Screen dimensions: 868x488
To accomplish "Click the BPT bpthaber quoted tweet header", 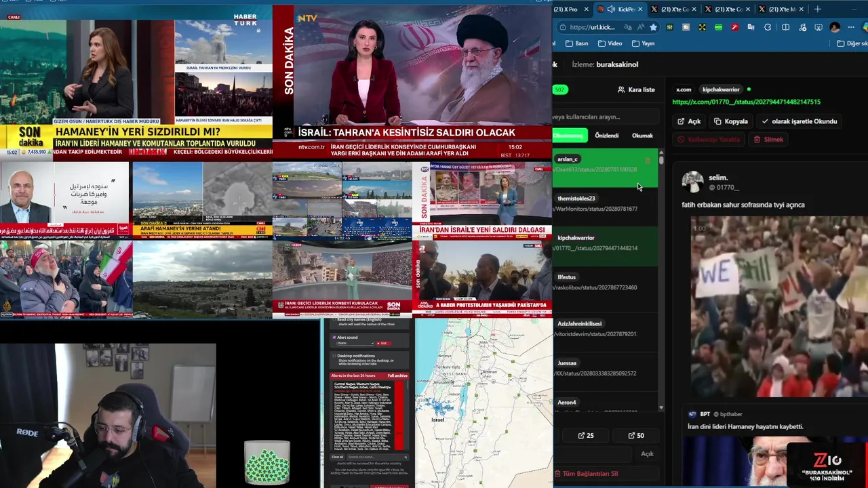I will (715, 414).
